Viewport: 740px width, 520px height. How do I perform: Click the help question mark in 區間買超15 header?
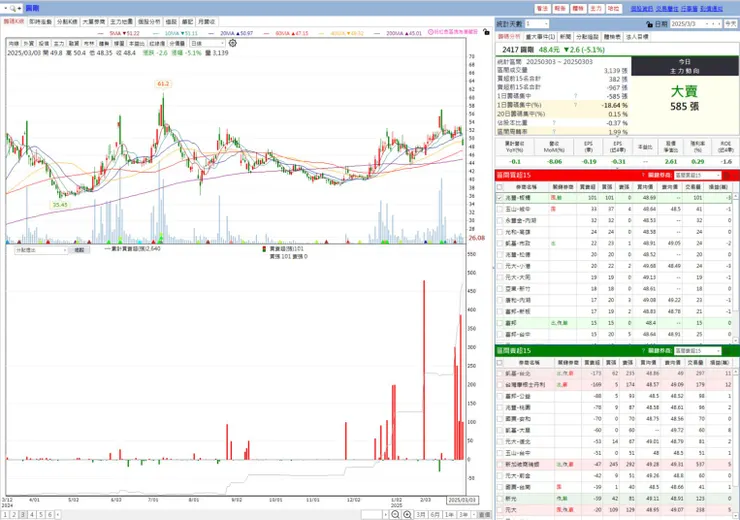pos(643,175)
